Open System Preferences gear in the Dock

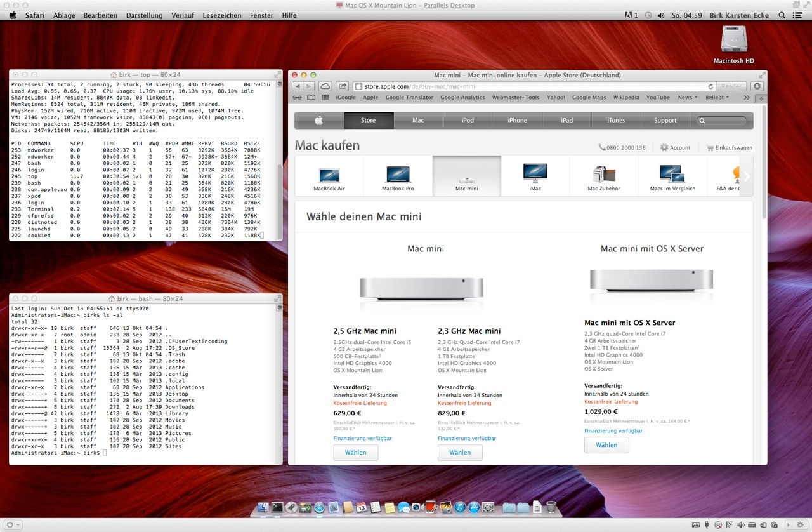coord(488,507)
